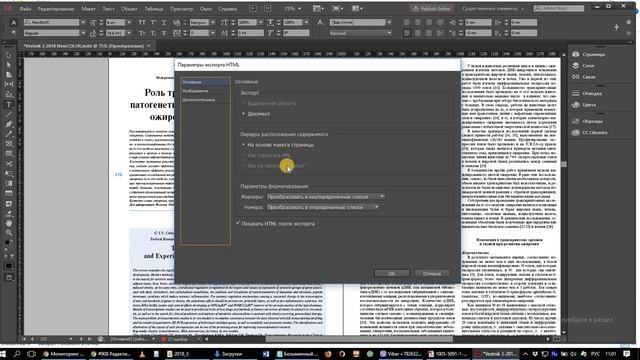Click the horizontal scrollbar of the document
This screenshot has width=640, height=360.
(359, 339)
